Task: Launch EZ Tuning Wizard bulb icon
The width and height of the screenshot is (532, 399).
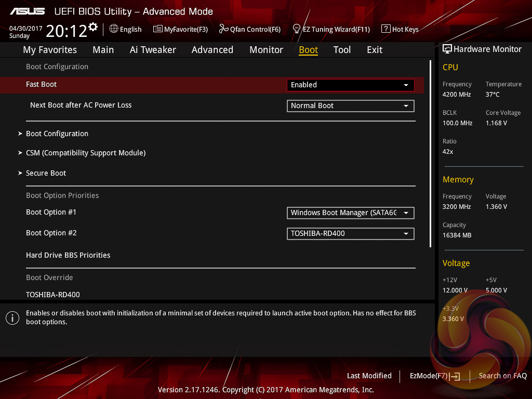Action: point(297,29)
